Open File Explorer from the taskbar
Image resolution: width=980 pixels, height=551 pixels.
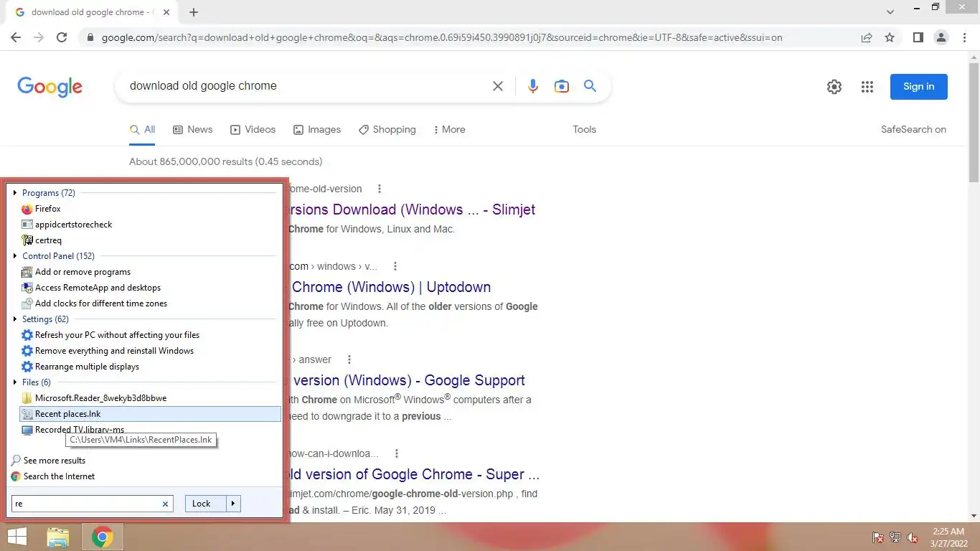(x=58, y=537)
